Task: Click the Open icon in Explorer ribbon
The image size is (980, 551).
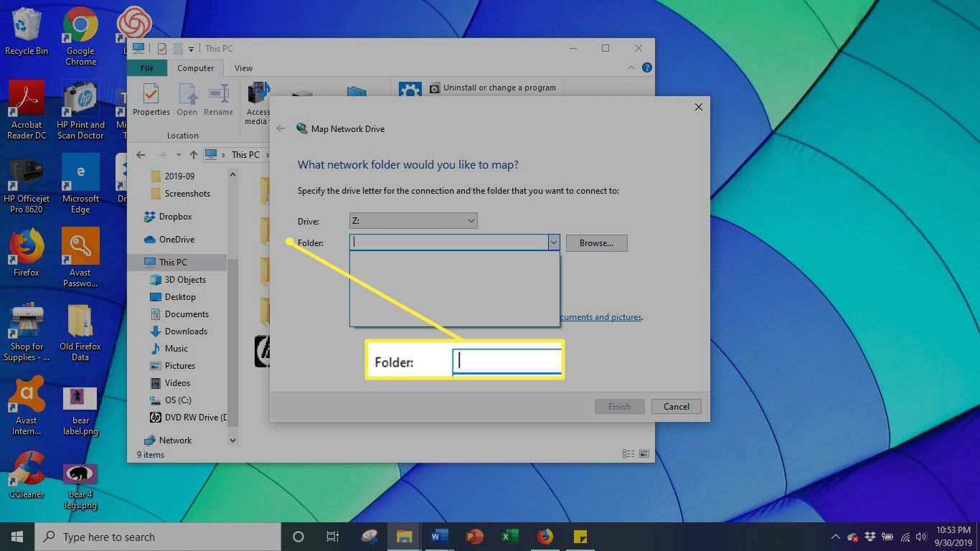Action: coord(187,99)
